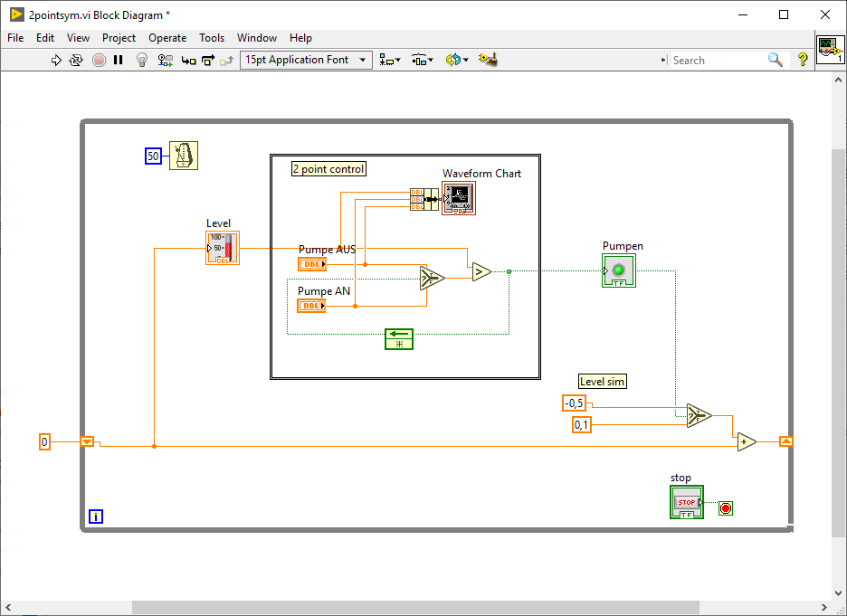This screenshot has width=847, height=616.
Task: Select the Greater Than comparison node
Action: click(481, 271)
